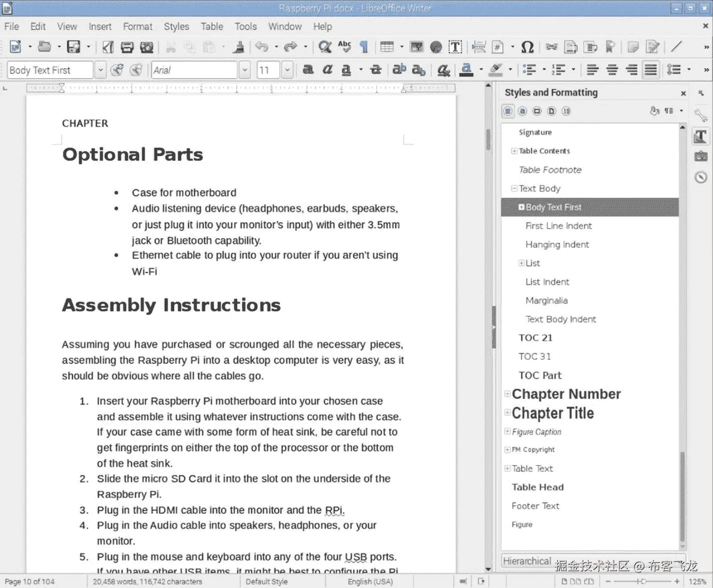The image size is (713, 588).
Task: Open the line spacing dropdown arrow
Action: (689, 70)
